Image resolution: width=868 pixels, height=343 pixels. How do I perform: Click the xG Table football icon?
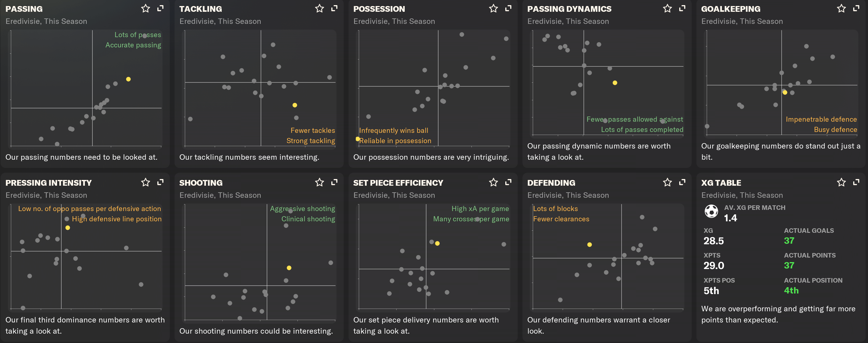pyautogui.click(x=711, y=211)
